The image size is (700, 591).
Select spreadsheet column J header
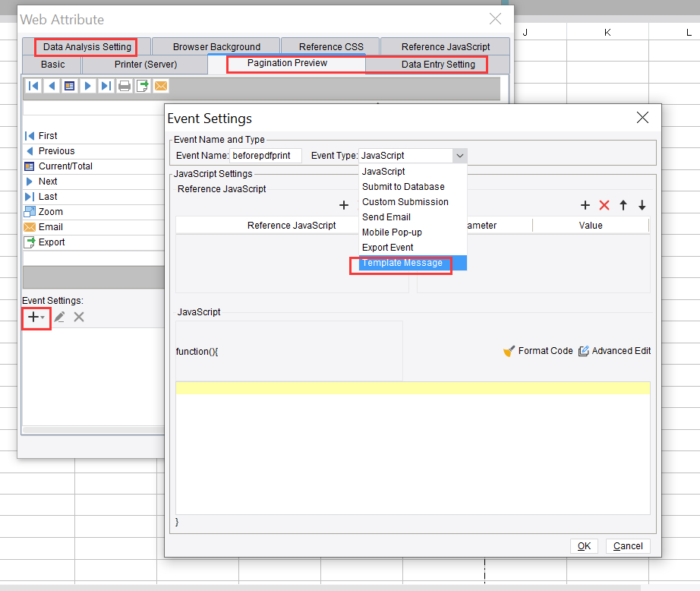tap(525, 32)
